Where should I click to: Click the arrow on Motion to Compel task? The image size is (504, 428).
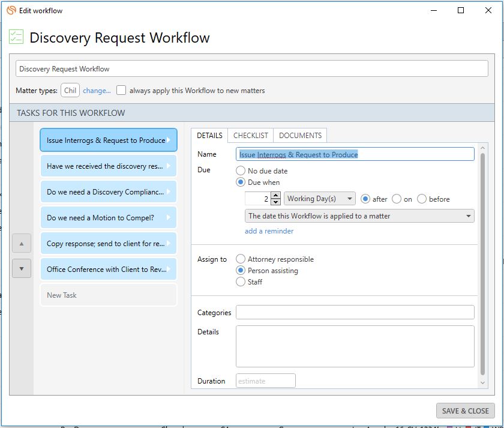point(170,218)
